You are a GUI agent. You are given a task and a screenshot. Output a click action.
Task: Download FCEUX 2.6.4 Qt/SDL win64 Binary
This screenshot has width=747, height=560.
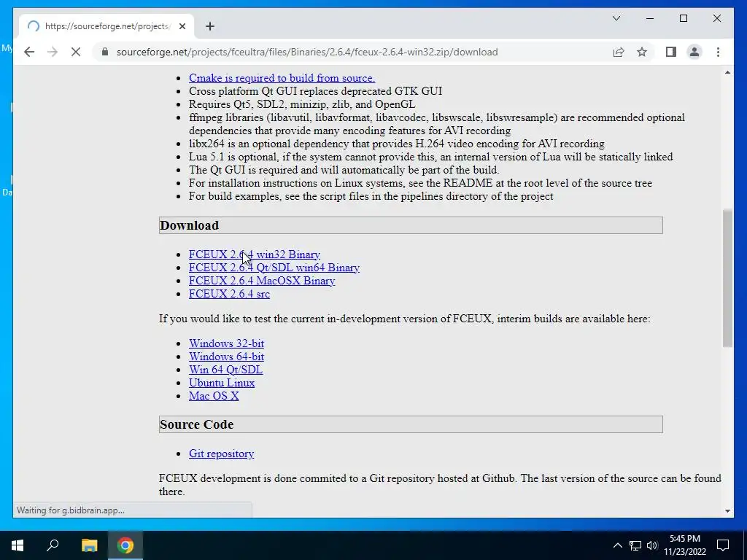(274, 268)
